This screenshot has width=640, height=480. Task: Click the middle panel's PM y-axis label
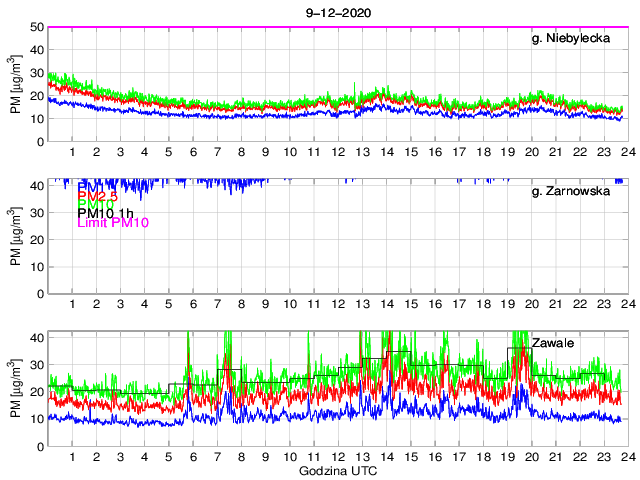coord(15,237)
